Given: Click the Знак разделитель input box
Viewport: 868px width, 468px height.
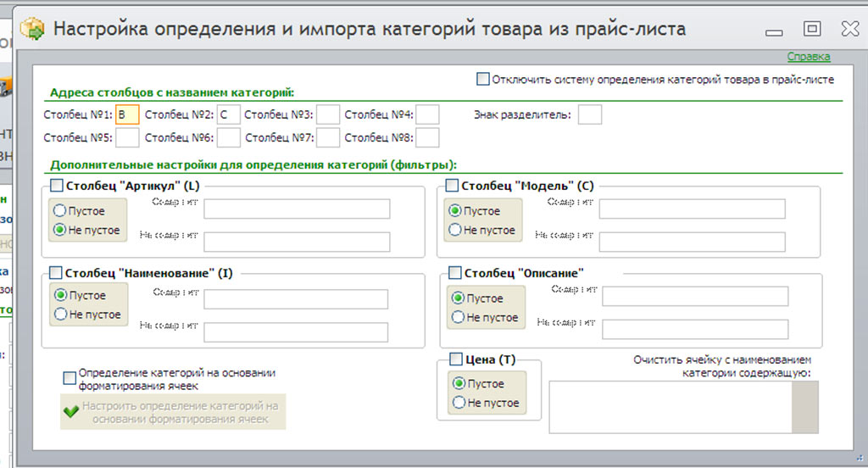Looking at the screenshot, I should (590, 114).
